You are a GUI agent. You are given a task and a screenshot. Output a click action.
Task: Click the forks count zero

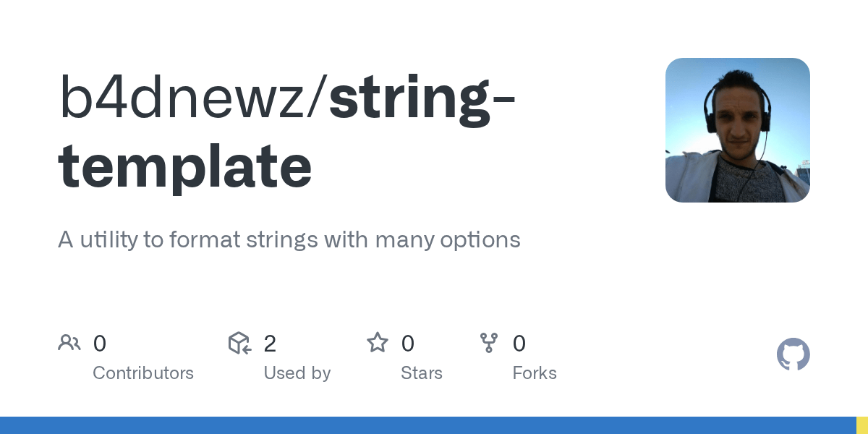pyautogui.click(x=519, y=343)
